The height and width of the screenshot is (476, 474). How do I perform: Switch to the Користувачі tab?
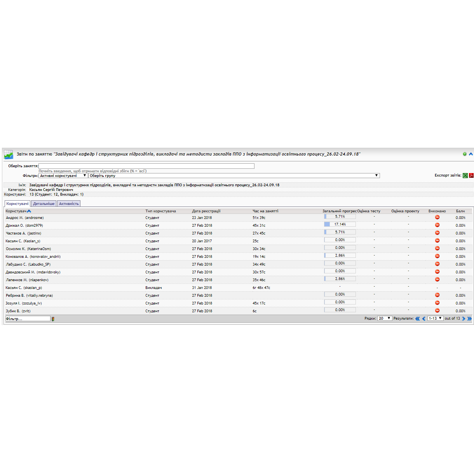tap(17, 204)
